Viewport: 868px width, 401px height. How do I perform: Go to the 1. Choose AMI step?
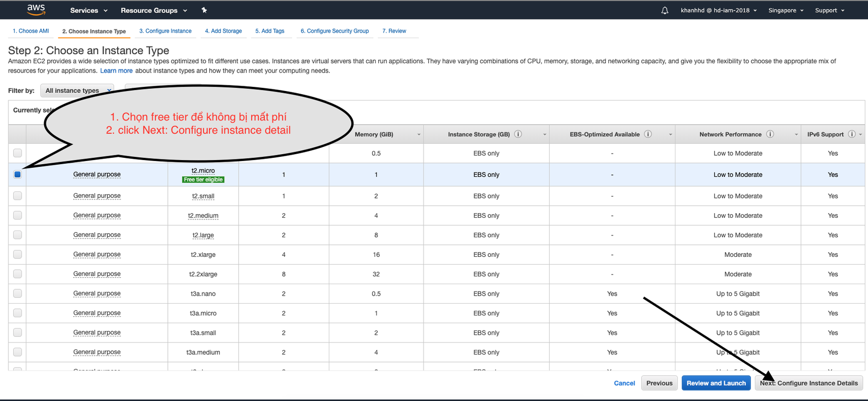coord(31,31)
